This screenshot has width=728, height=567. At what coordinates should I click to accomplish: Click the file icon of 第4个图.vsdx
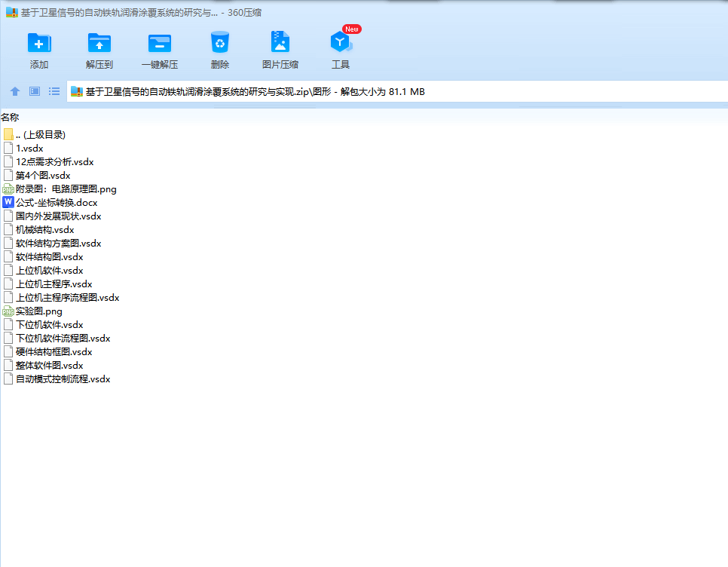[x=8, y=176]
